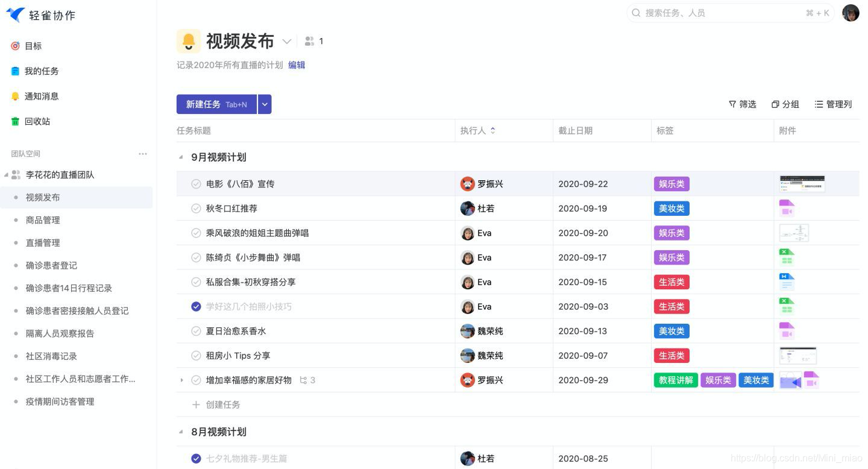868x469 pixels.
Task: Open 我的任务 from the sidebar
Action: [42, 71]
